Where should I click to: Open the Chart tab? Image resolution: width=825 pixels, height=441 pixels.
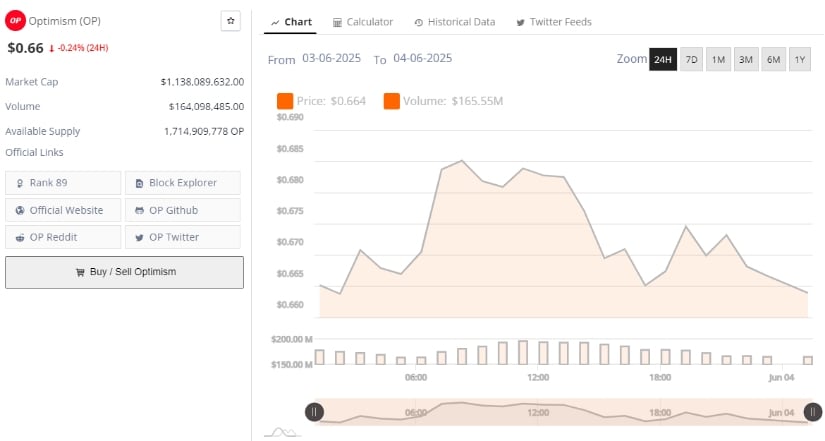(290, 22)
